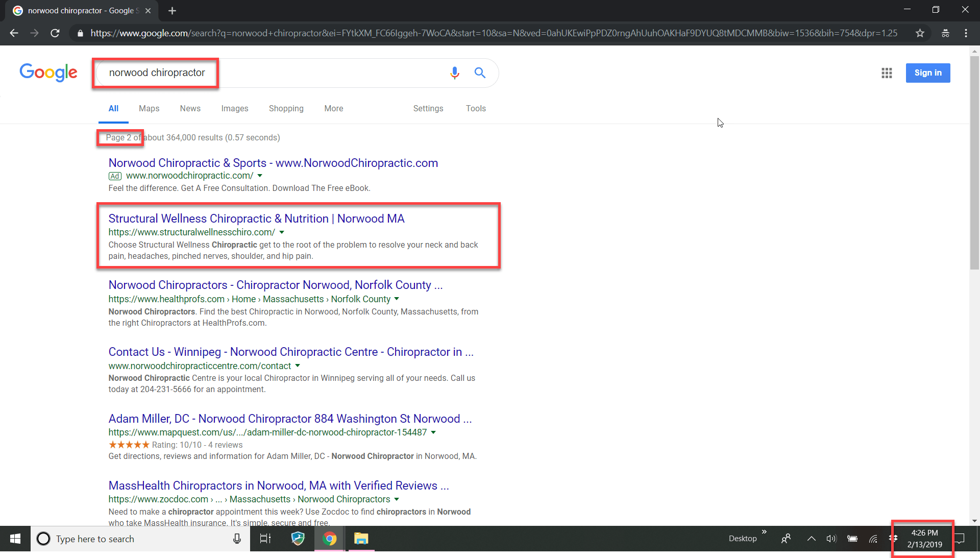Open Windows Security shield in taskbar

pos(298,539)
